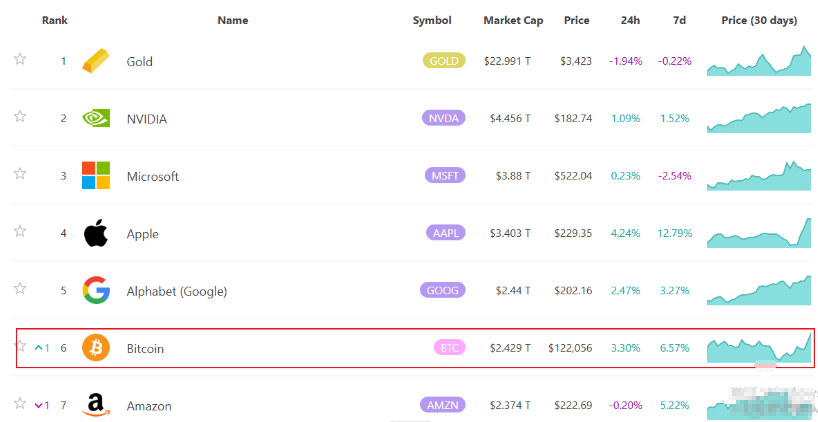818x422 pixels.
Task: Click the purple NVDA symbol badge
Action: coord(444,118)
